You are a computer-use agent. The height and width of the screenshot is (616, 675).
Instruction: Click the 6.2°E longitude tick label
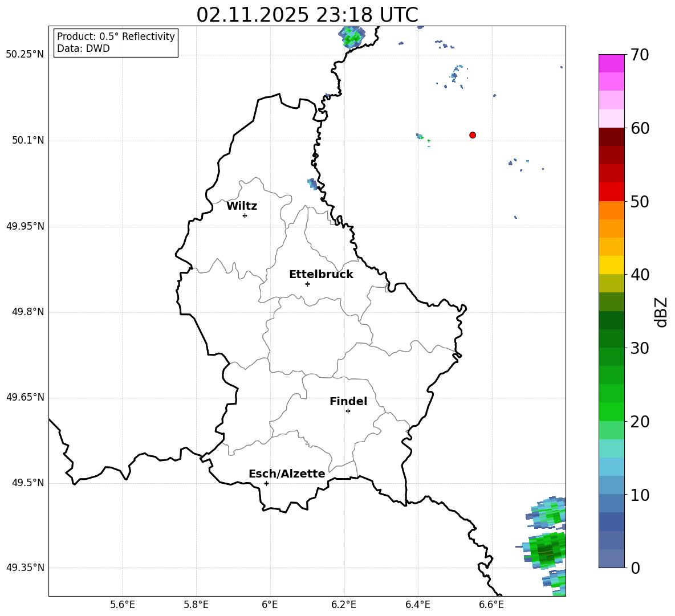344,604
